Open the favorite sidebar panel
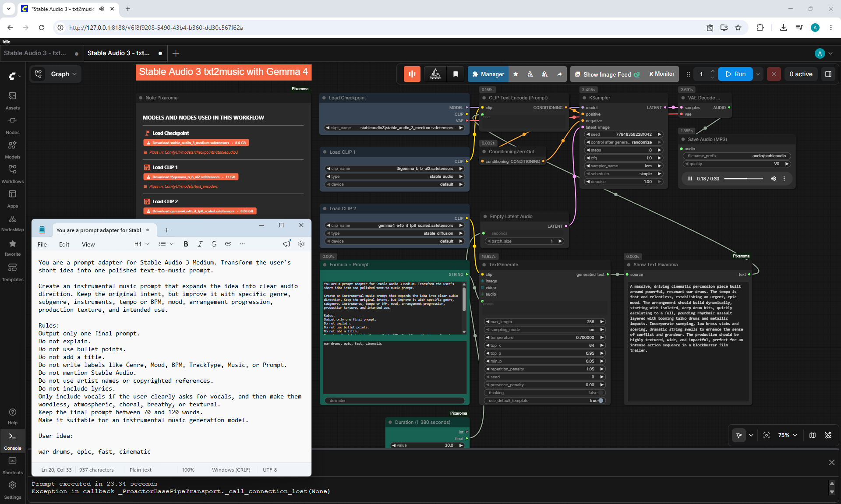 click(12, 247)
